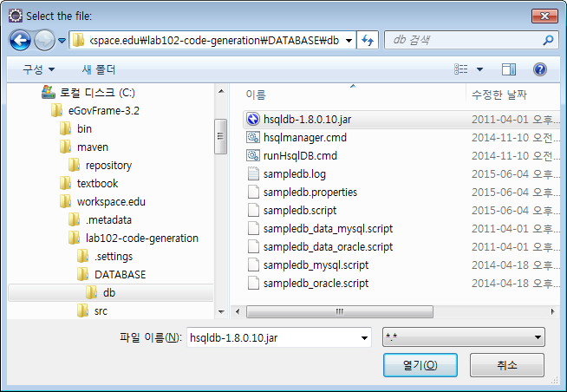Open the view options dropdown arrow
Viewport: 567px width, 392px height.
[479, 69]
